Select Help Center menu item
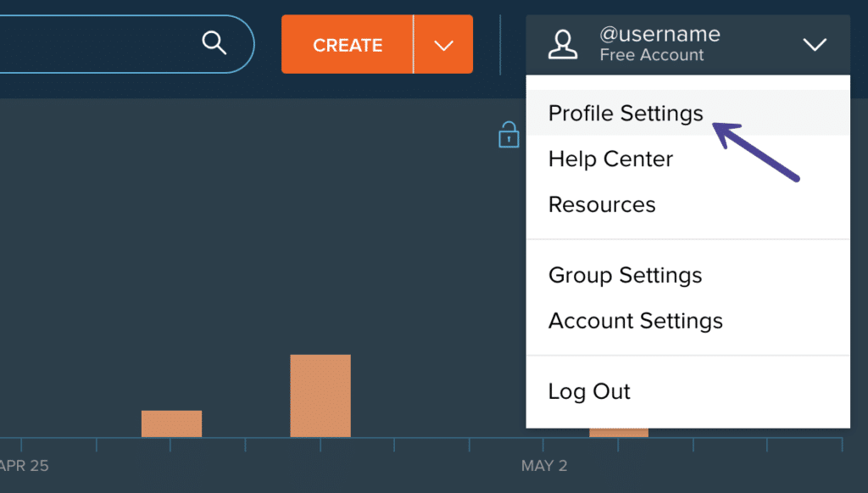The width and height of the screenshot is (868, 493). point(687,158)
